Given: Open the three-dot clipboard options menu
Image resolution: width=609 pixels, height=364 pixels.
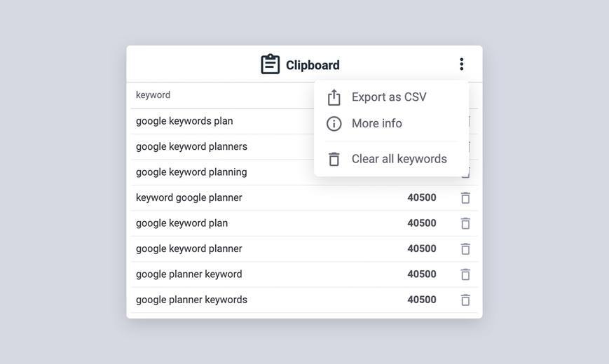Looking at the screenshot, I should pyautogui.click(x=461, y=64).
